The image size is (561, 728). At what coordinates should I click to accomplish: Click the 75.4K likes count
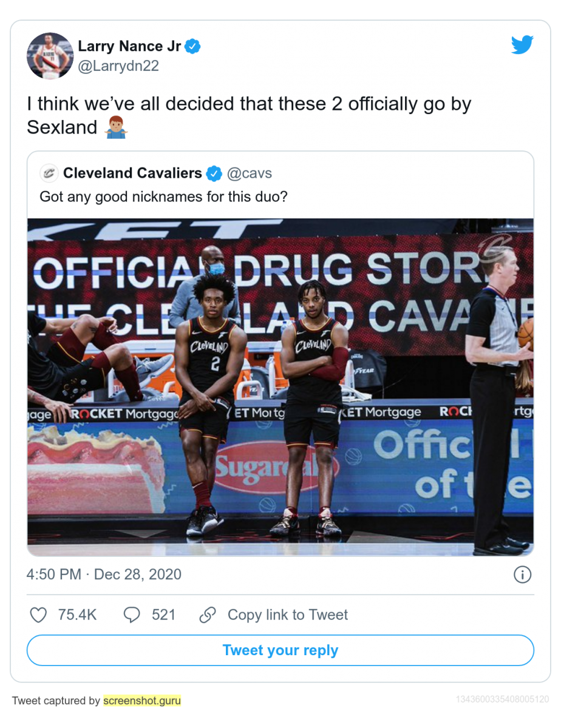point(78,615)
